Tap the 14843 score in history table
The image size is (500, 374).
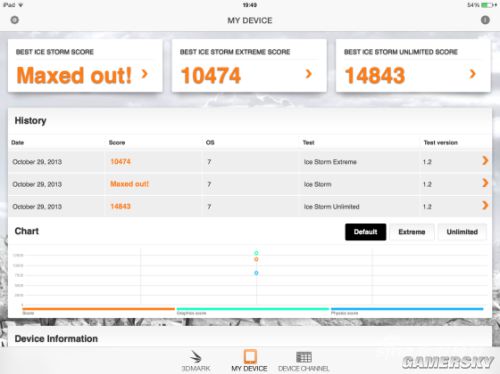click(120, 206)
